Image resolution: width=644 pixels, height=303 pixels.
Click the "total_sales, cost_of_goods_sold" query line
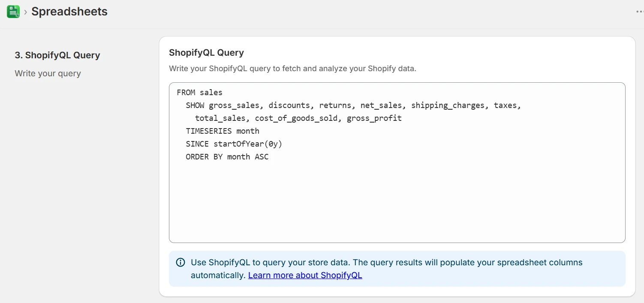(x=266, y=118)
